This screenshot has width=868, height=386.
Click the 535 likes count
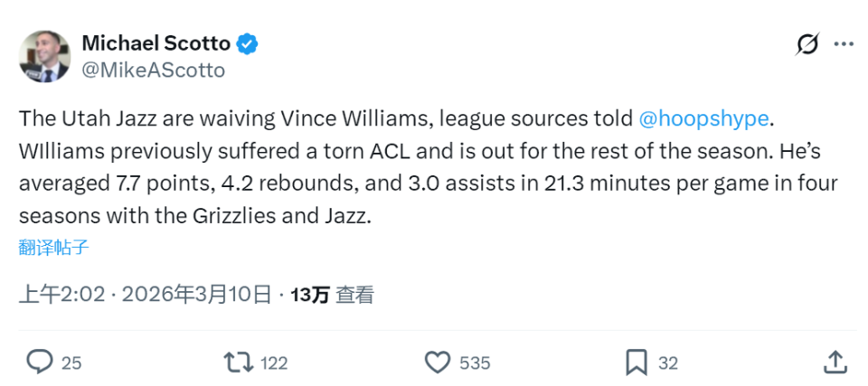(x=475, y=363)
